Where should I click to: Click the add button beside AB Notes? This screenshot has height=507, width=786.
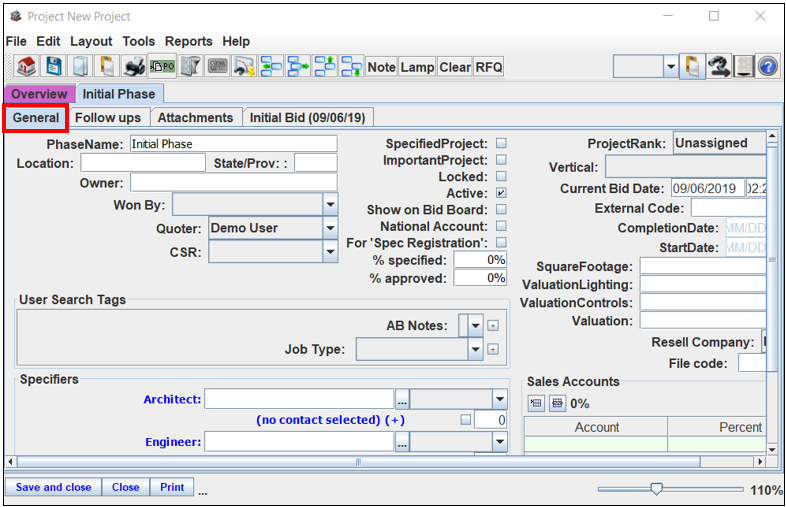(493, 326)
